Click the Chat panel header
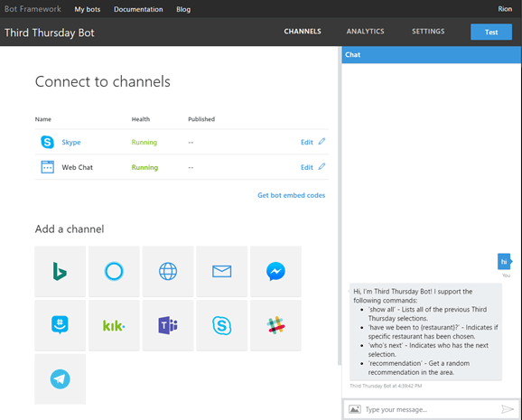The image size is (522, 420). click(x=431, y=54)
